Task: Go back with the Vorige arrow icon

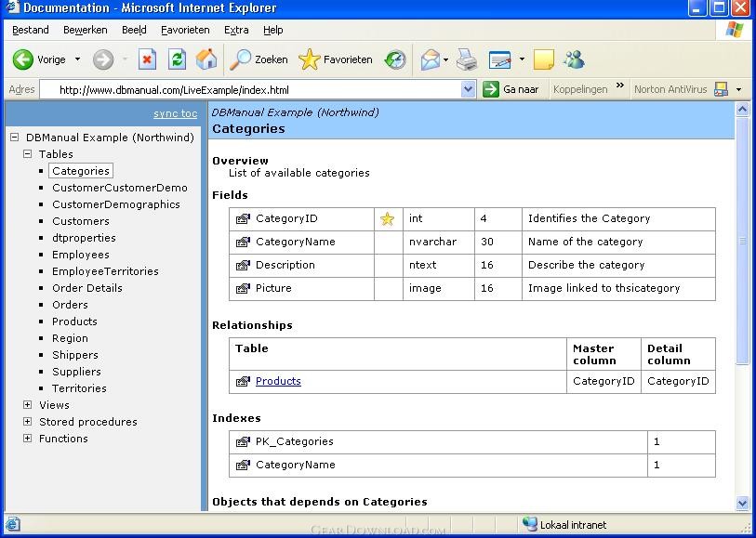Action: (x=22, y=59)
